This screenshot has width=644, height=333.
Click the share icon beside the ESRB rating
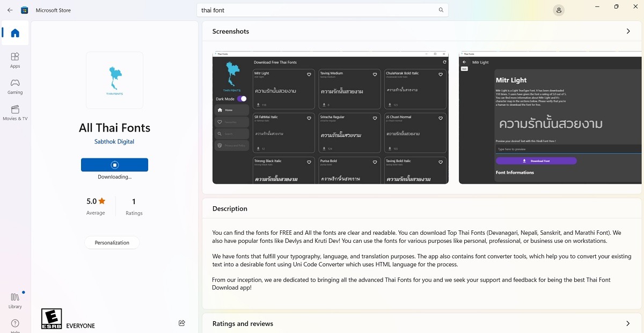181,323
